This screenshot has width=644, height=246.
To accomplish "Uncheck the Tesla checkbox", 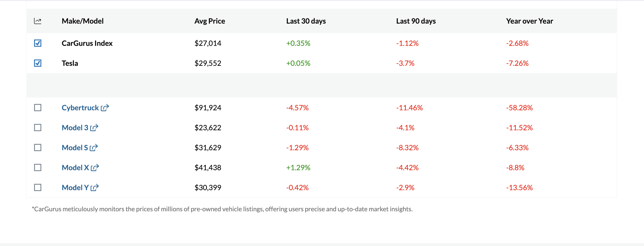I will 38,63.
